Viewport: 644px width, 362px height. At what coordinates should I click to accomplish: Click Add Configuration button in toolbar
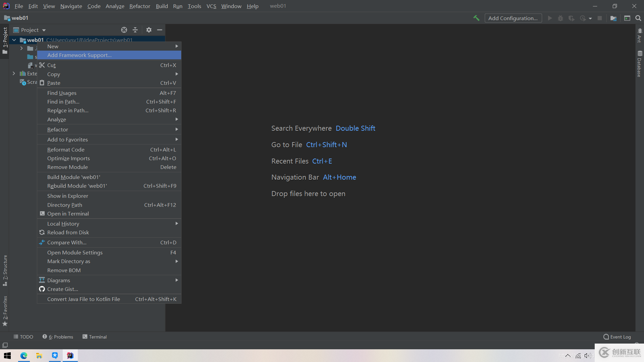513,18
